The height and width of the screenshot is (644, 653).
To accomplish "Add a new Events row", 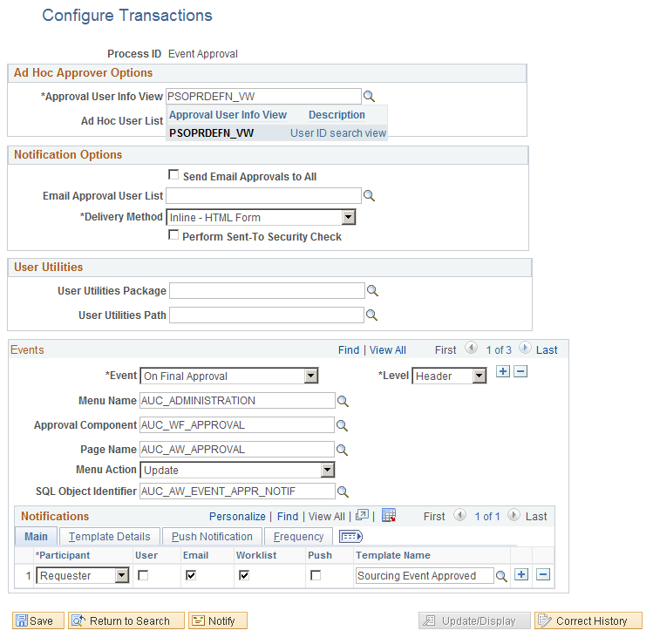I will pos(503,371).
